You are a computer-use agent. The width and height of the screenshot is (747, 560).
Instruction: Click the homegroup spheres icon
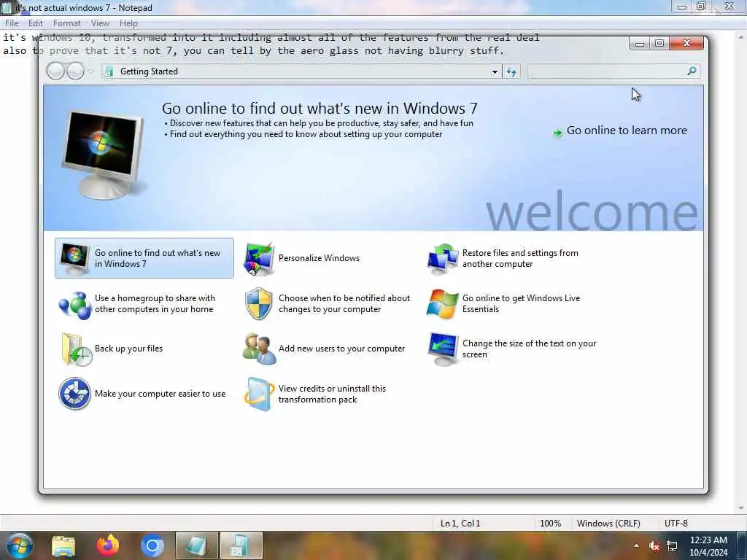(75, 305)
